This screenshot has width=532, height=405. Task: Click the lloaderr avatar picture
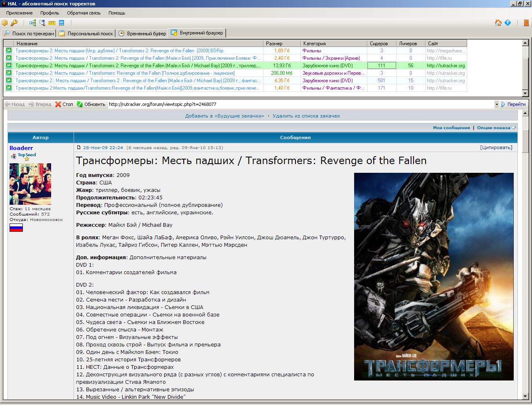30,184
